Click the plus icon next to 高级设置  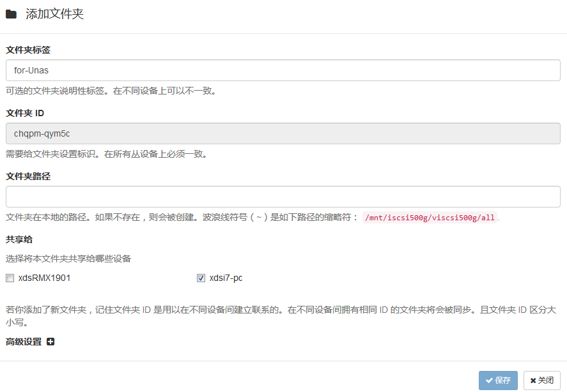tap(50, 342)
